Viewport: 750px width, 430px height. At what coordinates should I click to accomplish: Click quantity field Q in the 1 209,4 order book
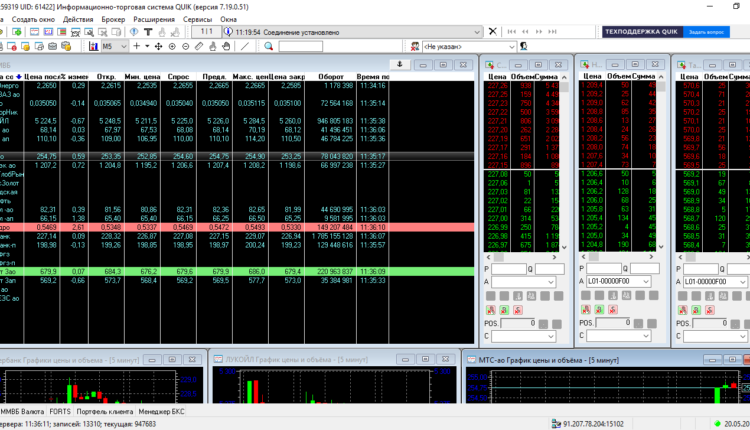645,269
